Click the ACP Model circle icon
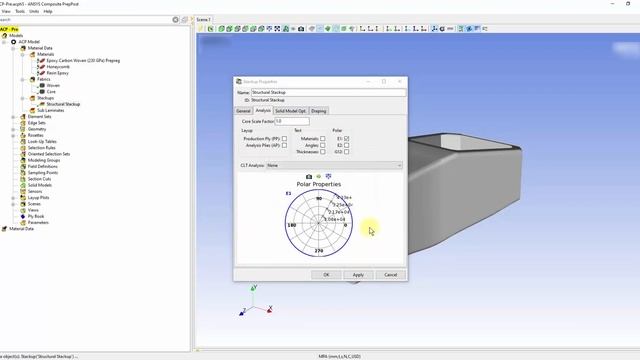The height and width of the screenshot is (360, 640). tap(13, 42)
